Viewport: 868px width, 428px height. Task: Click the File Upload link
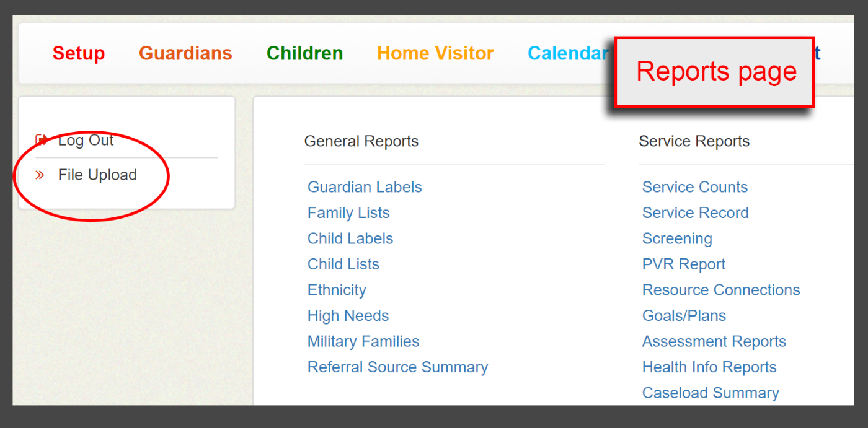click(x=97, y=175)
